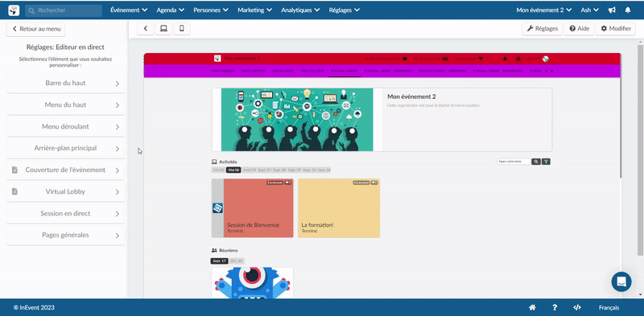Screen dimensions: 644x316
Task: Open the Mon événement 2 dropdown
Action: 544,10
